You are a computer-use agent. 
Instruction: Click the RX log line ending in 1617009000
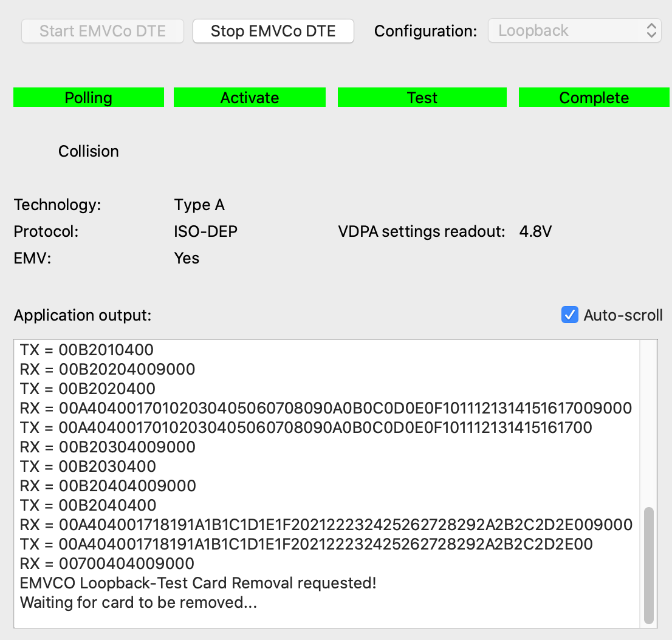(326, 408)
